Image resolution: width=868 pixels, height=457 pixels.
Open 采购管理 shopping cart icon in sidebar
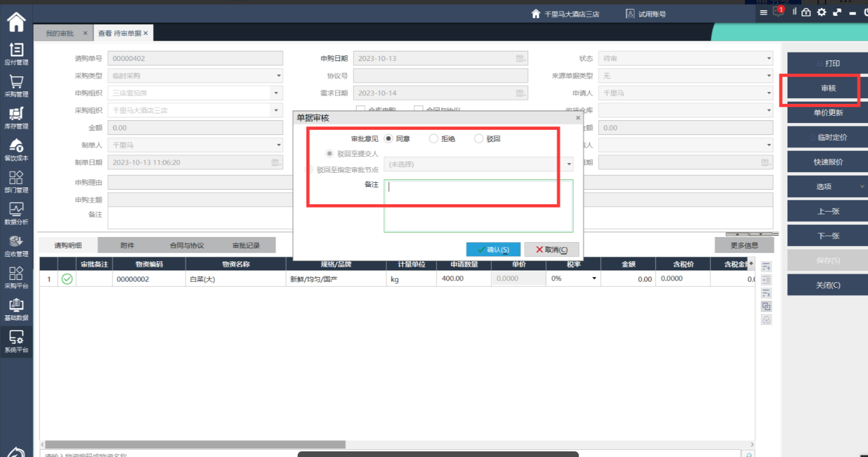(16, 86)
